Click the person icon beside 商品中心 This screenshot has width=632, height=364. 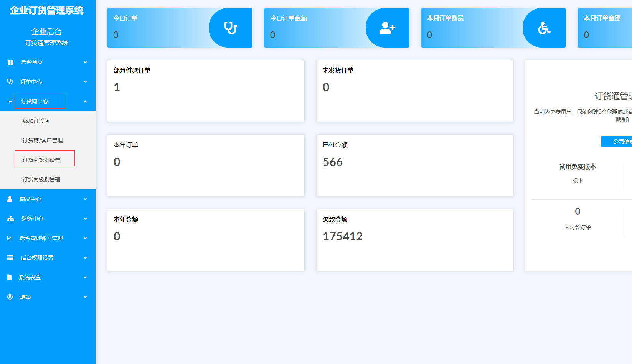[10, 199]
